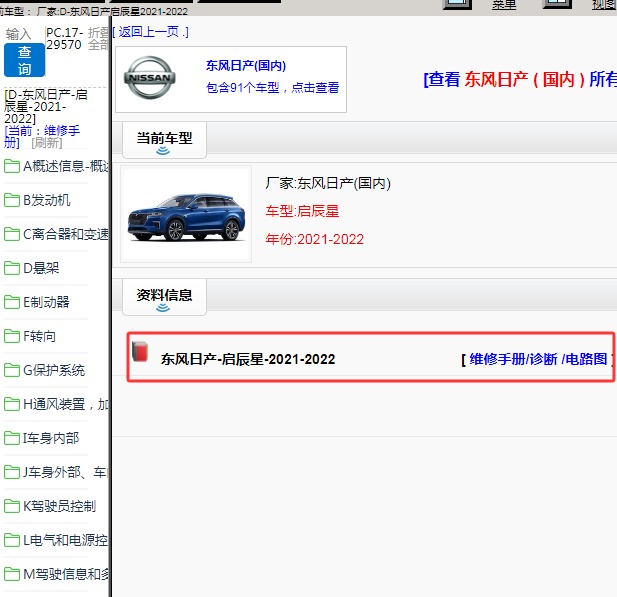Select the 资料信息 tab
Screen dimensions: 617x597
click(x=164, y=297)
